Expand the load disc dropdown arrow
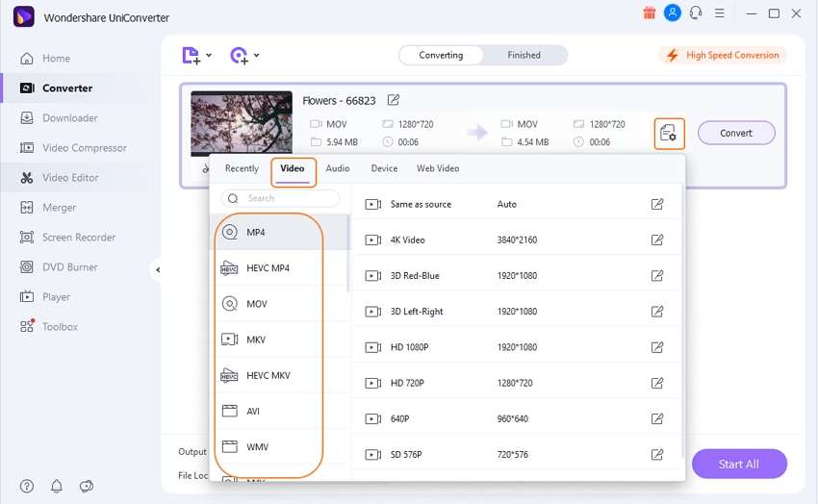Screen dimensions: 818x504 pos(257,55)
